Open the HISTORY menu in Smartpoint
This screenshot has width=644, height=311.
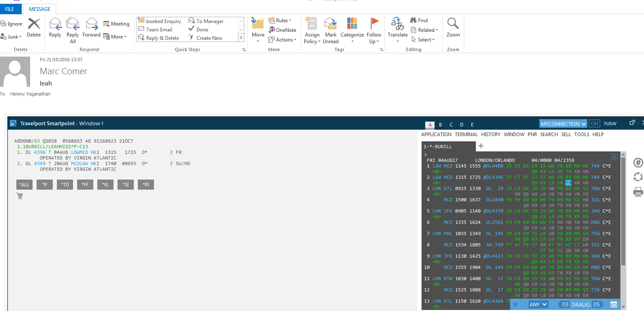click(491, 135)
